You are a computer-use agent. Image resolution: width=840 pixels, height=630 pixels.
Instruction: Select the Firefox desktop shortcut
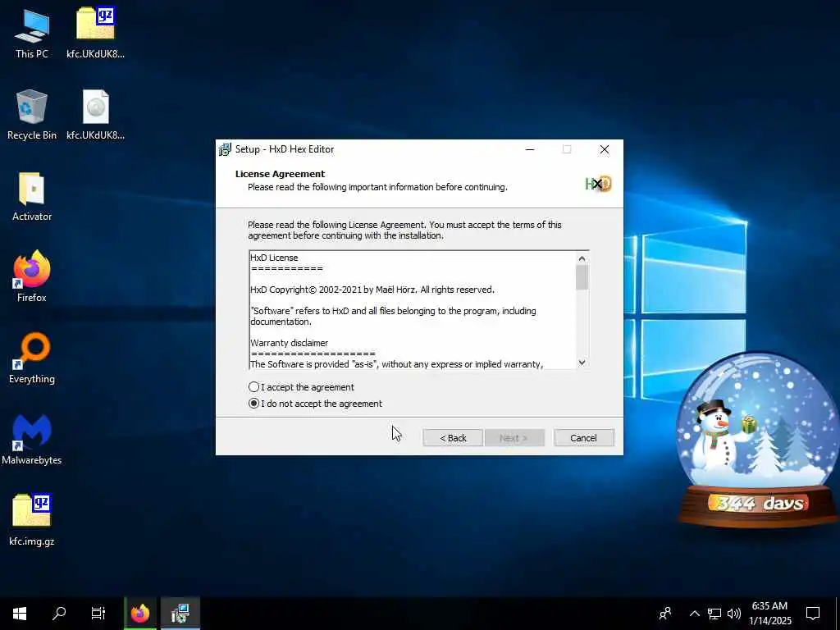pos(32,276)
